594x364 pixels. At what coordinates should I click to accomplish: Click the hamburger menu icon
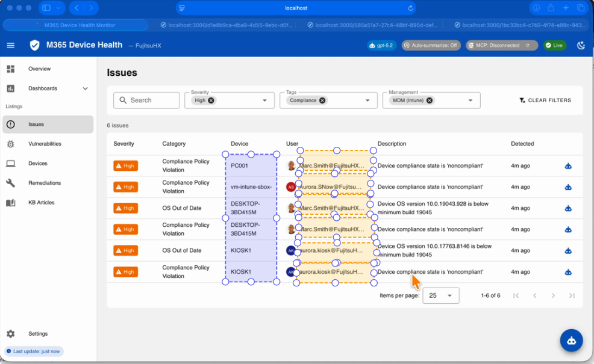click(x=10, y=45)
